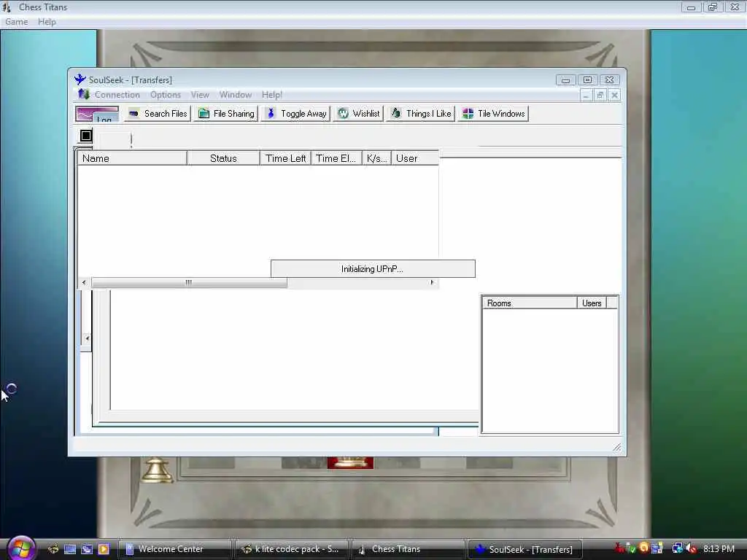Click the Switch Windows quick launch icon
This screenshot has height=560, width=747.
[x=87, y=549]
